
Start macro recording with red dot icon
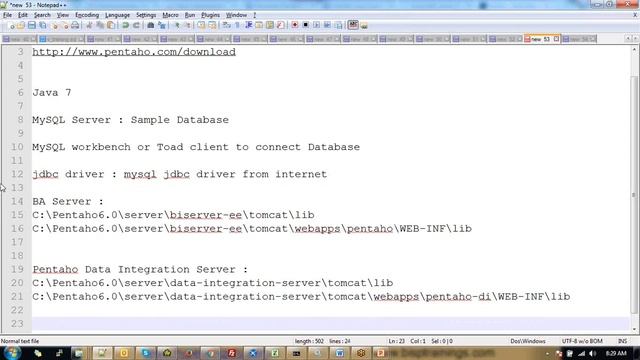295,25
